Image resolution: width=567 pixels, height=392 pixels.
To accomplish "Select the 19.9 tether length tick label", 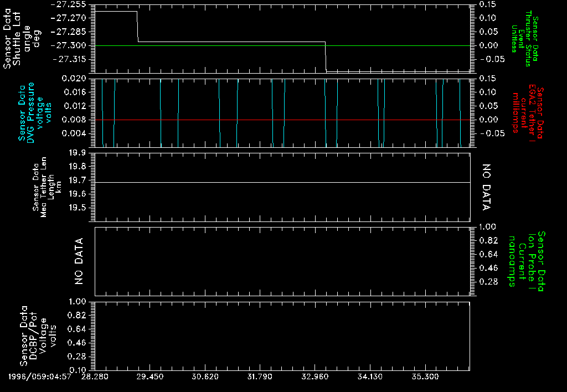I will click(77, 153).
